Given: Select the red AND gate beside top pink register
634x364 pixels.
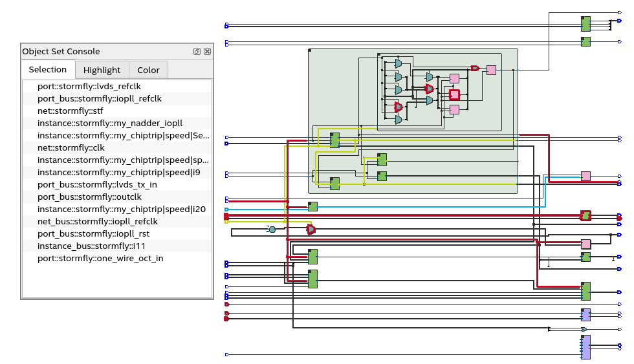Looking at the screenshot, I should coord(474,69).
